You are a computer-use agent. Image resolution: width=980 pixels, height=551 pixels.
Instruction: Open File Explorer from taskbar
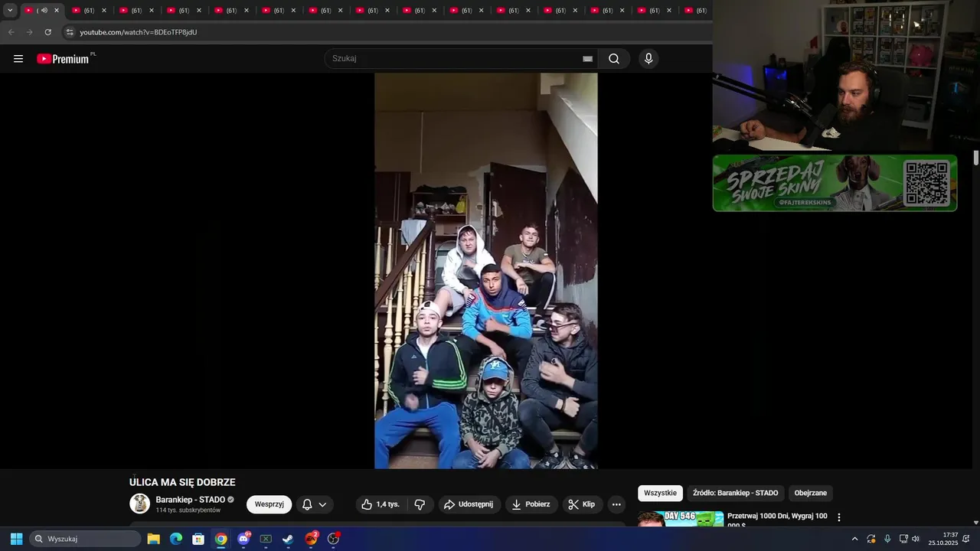[x=153, y=539]
